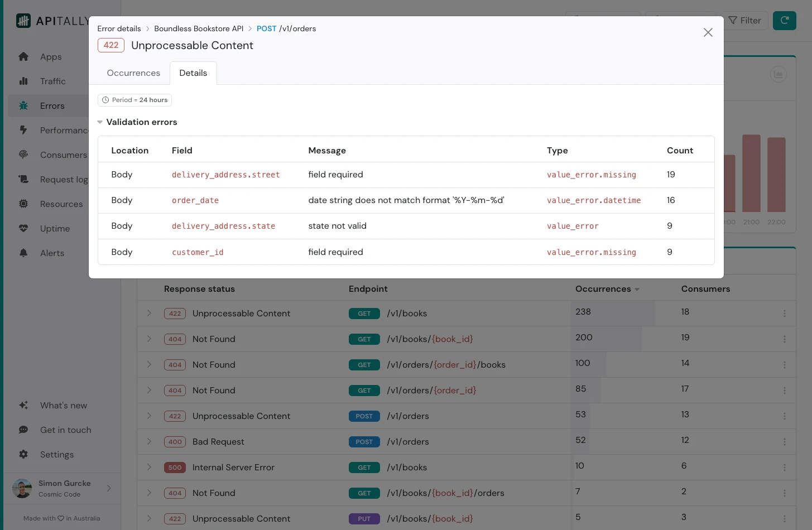Collapse the Validation errors section
This screenshot has height=530, width=812.
click(x=100, y=122)
